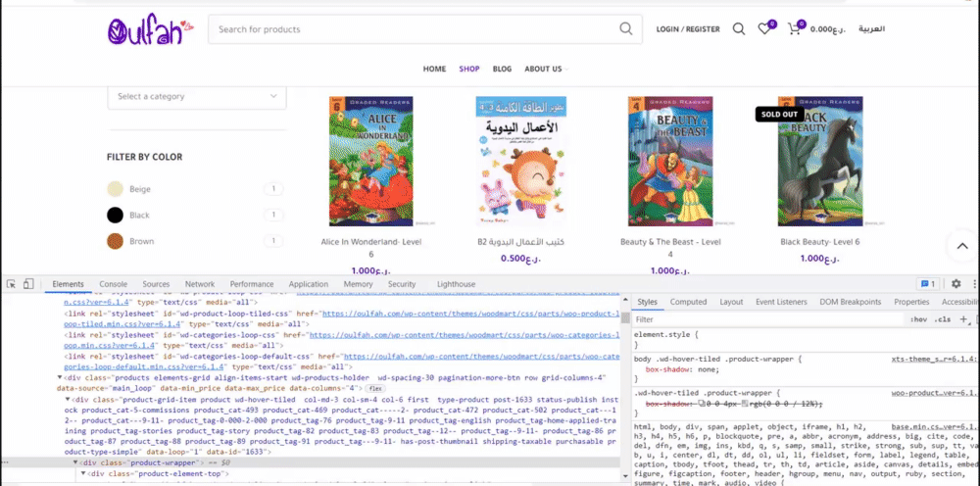Click the box-shadow: none declaration
The height and width of the screenshot is (486, 980).
[x=682, y=369]
